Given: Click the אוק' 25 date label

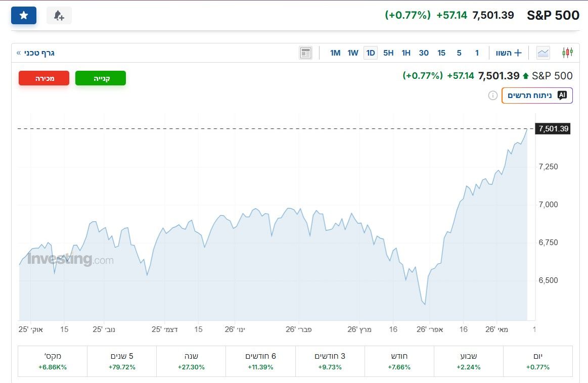Looking at the screenshot, I should coord(31,329).
